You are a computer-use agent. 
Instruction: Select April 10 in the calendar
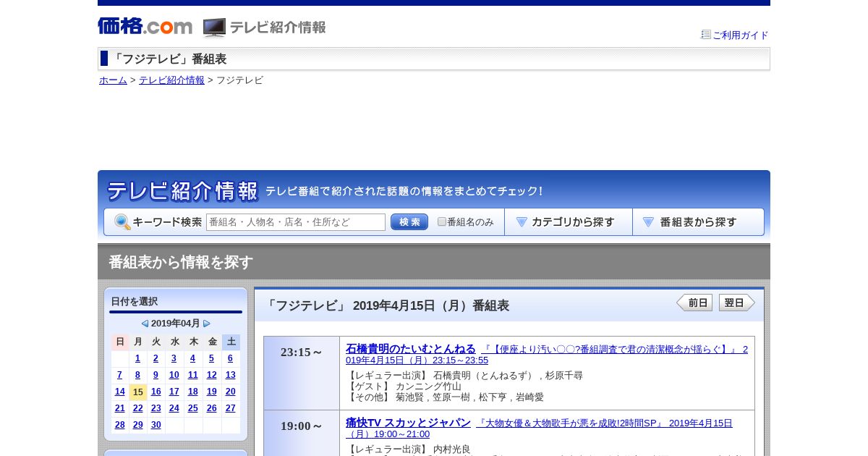pos(174,375)
